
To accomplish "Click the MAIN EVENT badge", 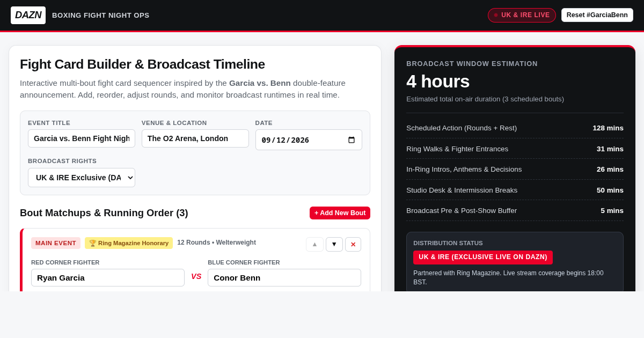I will click(x=56, y=243).
